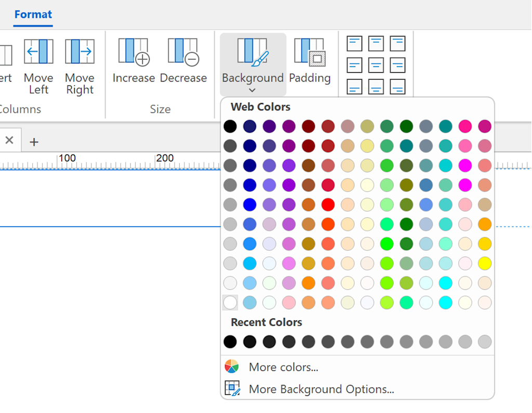
Task: Pick the lightest gray in Recent Colors
Action: coord(485,342)
